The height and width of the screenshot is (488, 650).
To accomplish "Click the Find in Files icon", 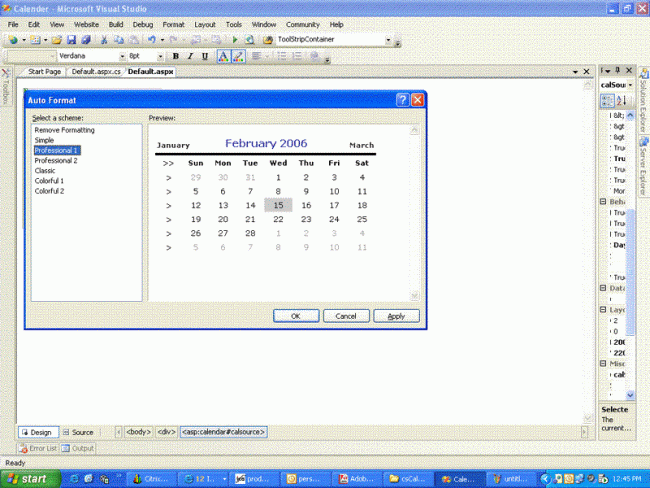I will coord(268,40).
